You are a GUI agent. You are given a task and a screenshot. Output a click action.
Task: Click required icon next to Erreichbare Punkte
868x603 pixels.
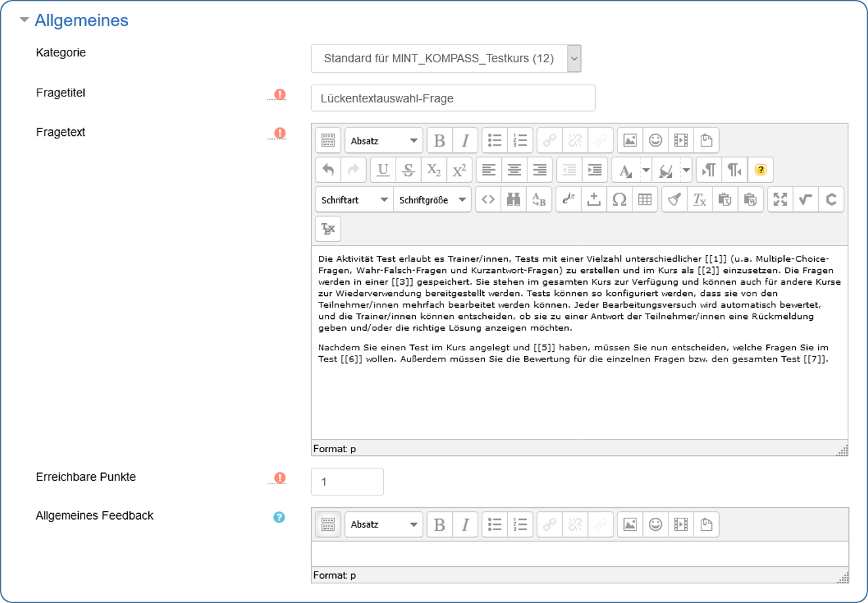[280, 478]
